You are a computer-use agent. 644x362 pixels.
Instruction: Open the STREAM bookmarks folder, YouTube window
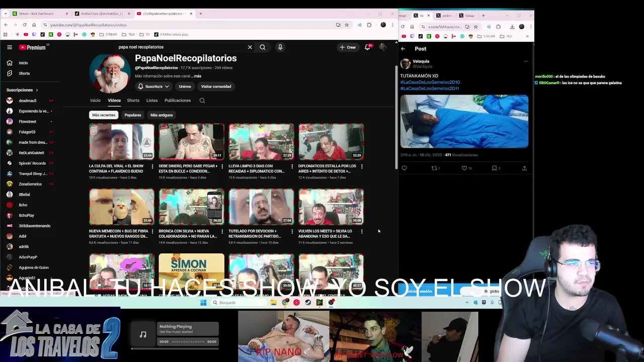109,35
